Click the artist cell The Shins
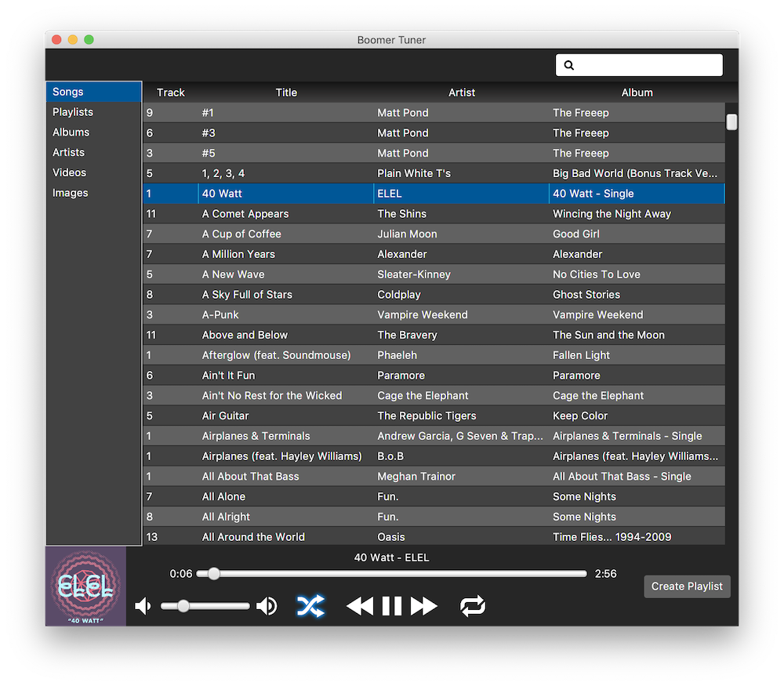The image size is (784, 686). tap(402, 213)
